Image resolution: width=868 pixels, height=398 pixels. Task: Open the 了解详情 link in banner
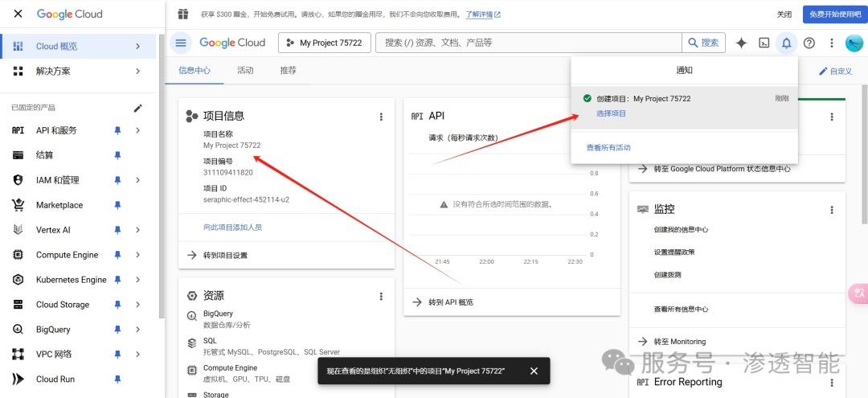point(483,14)
